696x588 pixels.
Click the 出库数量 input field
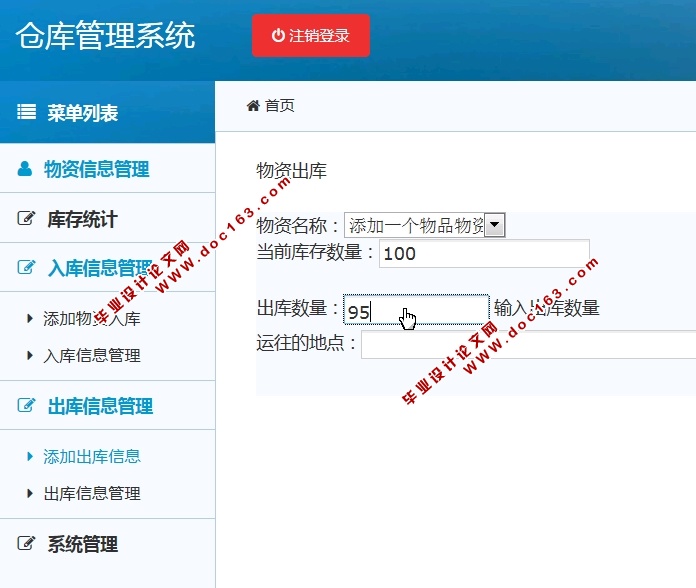[416, 309]
